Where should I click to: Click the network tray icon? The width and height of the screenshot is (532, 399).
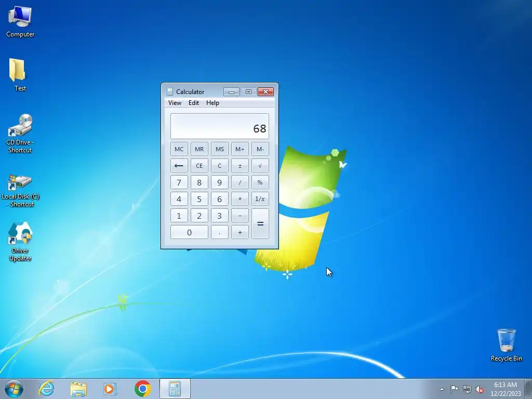(x=467, y=389)
